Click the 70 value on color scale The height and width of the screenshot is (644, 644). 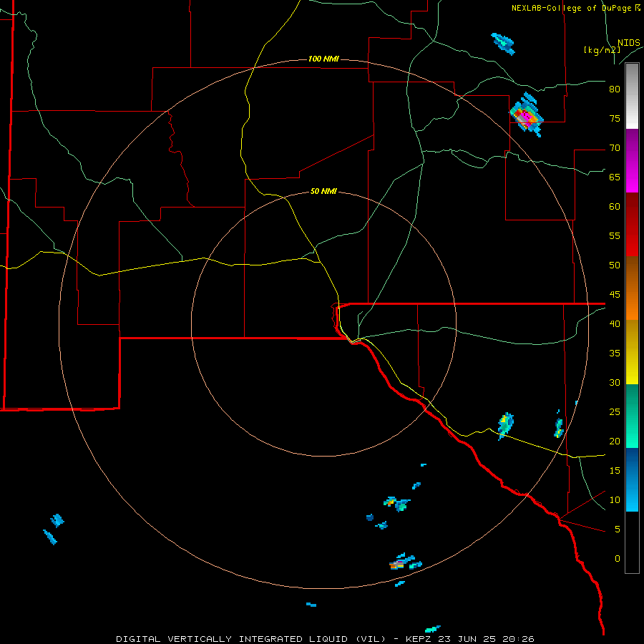(x=615, y=148)
